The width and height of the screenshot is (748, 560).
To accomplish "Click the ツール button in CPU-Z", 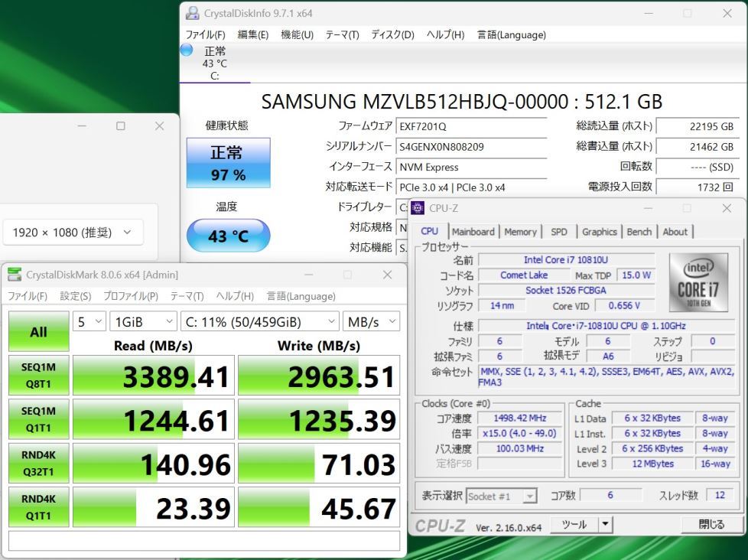I will tap(574, 524).
